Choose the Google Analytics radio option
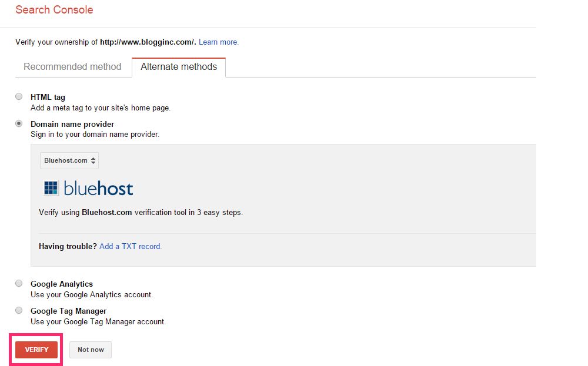Viewport: 588px width, 366px height. pyautogui.click(x=19, y=283)
